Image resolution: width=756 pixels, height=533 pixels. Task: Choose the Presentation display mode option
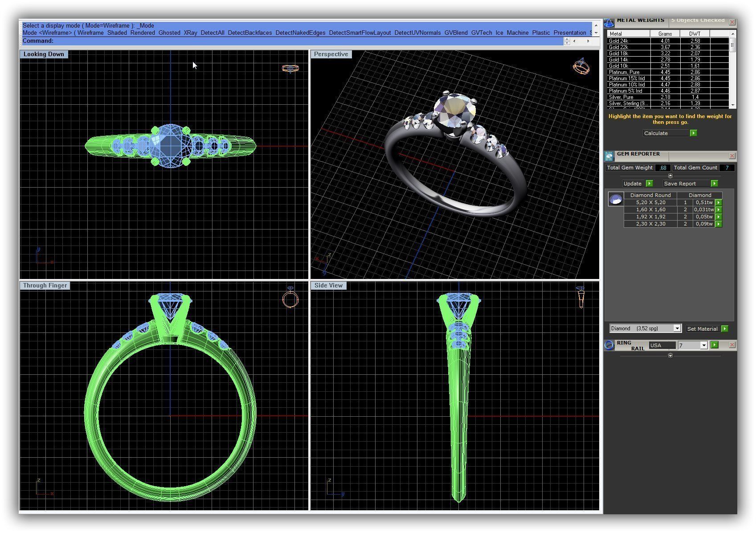click(570, 33)
